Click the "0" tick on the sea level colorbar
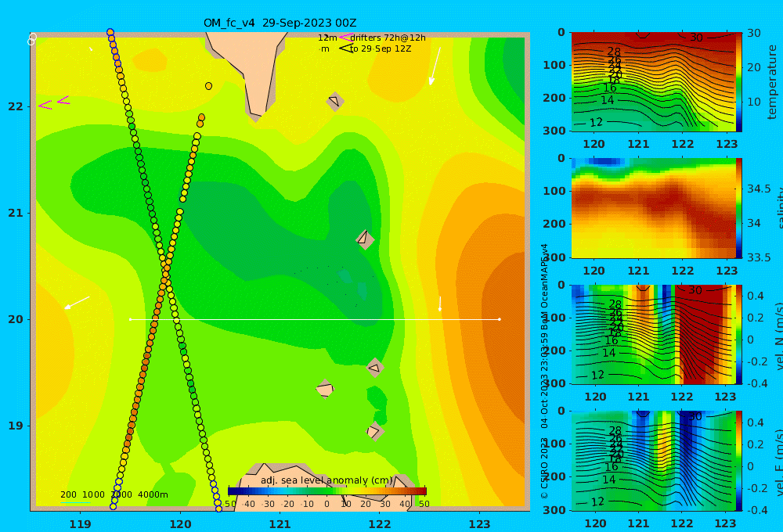783x532 pixels. (x=327, y=504)
